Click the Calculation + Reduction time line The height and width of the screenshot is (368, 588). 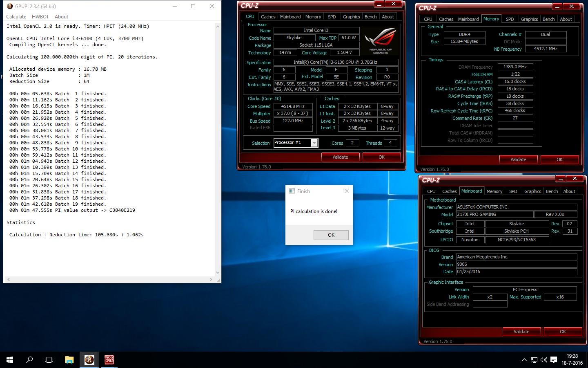pyautogui.click(x=76, y=235)
